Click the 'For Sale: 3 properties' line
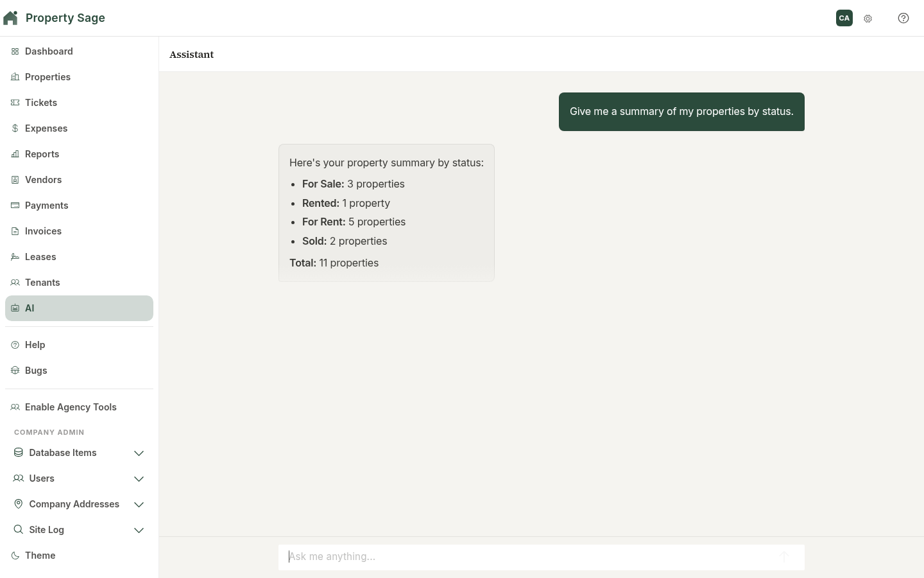Viewport: 924px width, 578px height. point(354,184)
